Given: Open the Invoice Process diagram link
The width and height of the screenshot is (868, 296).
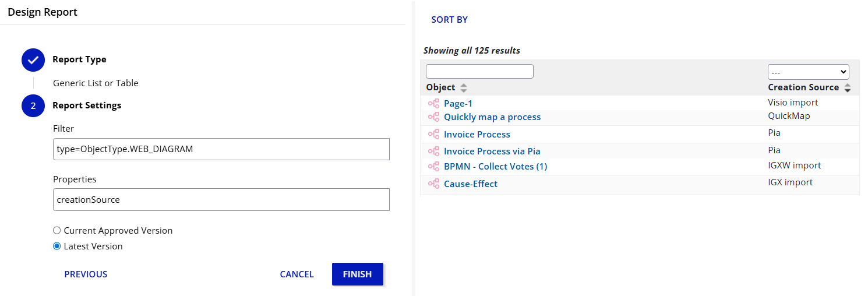Looking at the screenshot, I should pyautogui.click(x=477, y=135).
